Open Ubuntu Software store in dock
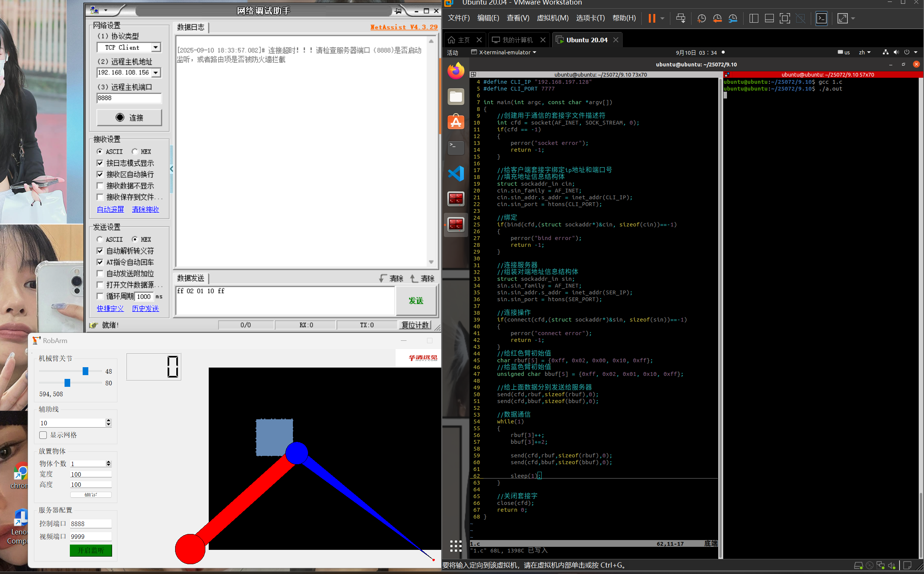The height and width of the screenshot is (574, 924). click(x=456, y=122)
